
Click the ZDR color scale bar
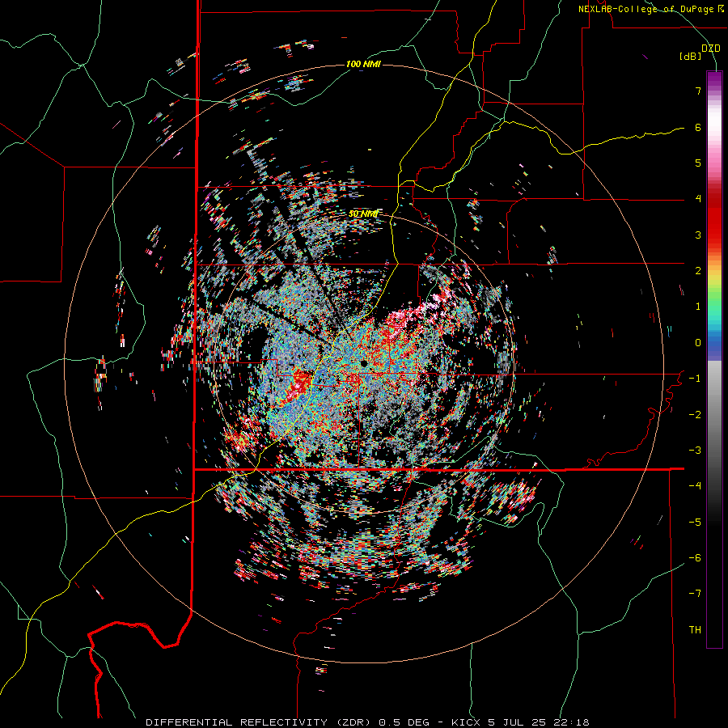pyautogui.click(x=714, y=359)
